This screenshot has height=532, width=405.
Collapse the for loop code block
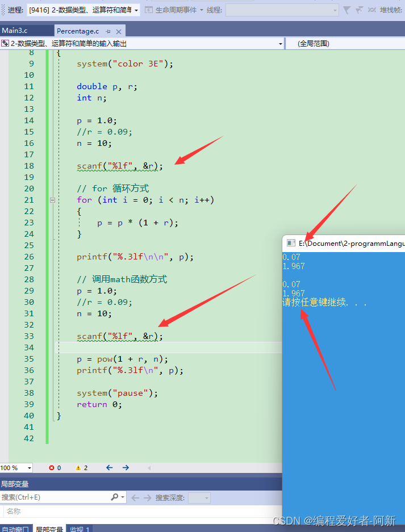tap(52, 200)
